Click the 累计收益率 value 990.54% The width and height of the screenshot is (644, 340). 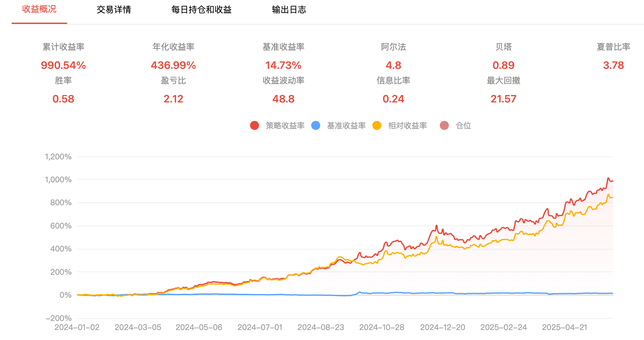pos(63,65)
